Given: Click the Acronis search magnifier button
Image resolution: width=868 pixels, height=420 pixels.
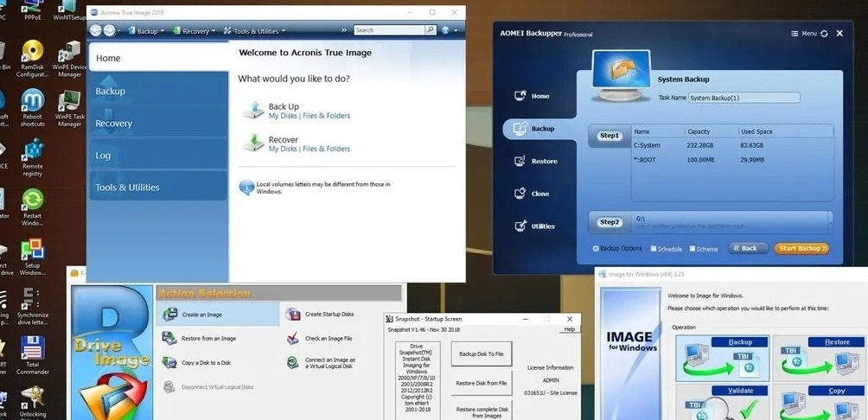Looking at the screenshot, I should [431, 30].
